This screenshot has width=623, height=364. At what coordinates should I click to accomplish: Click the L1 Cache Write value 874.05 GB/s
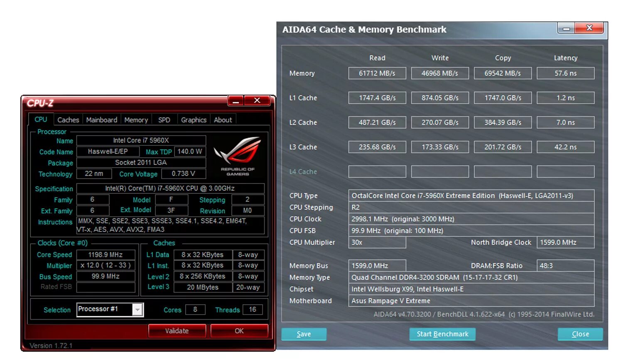click(440, 98)
